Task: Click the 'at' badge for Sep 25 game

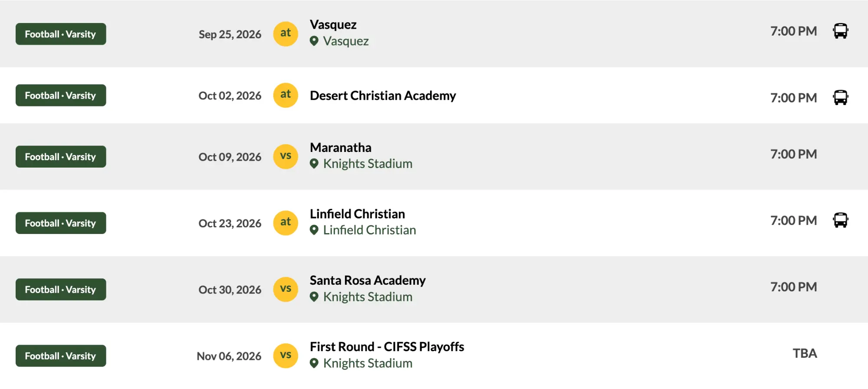Action: click(286, 33)
